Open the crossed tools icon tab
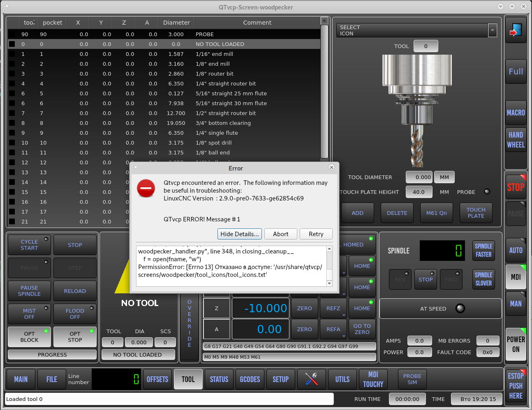Screen dimensions: 532x410 (x=312, y=379)
